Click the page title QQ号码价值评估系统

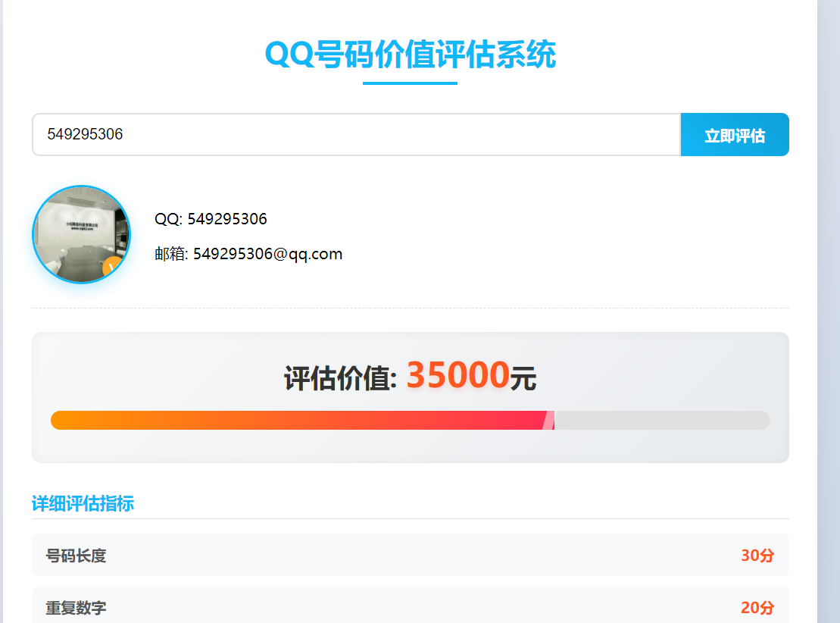[411, 54]
